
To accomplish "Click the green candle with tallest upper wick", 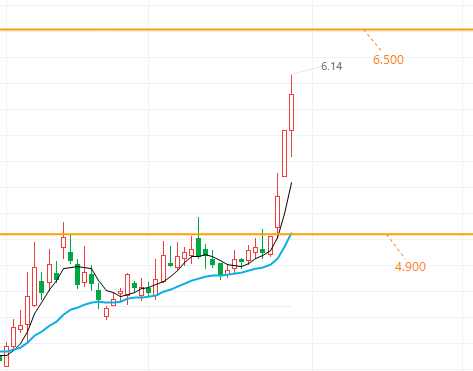I will click(x=198, y=238).
